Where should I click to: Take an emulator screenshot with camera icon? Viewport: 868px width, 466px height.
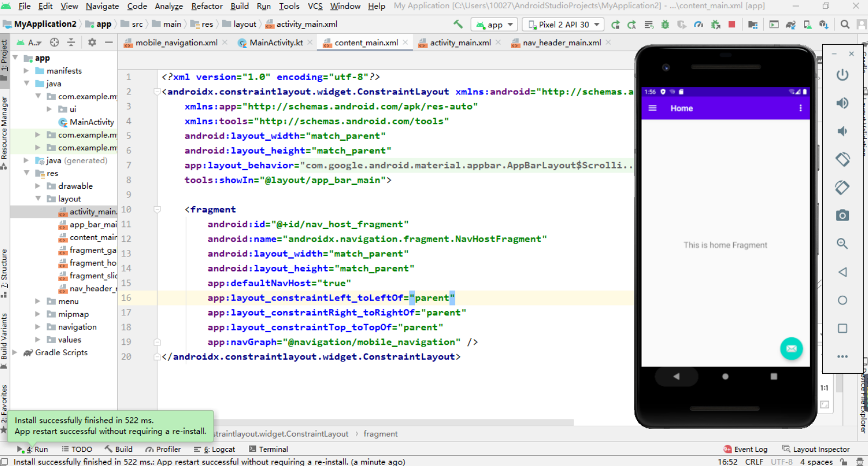842,216
